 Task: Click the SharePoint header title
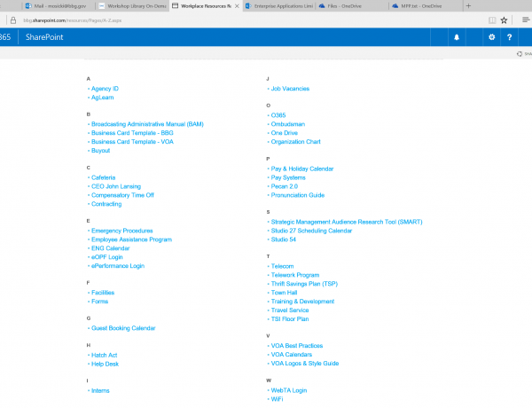44,37
